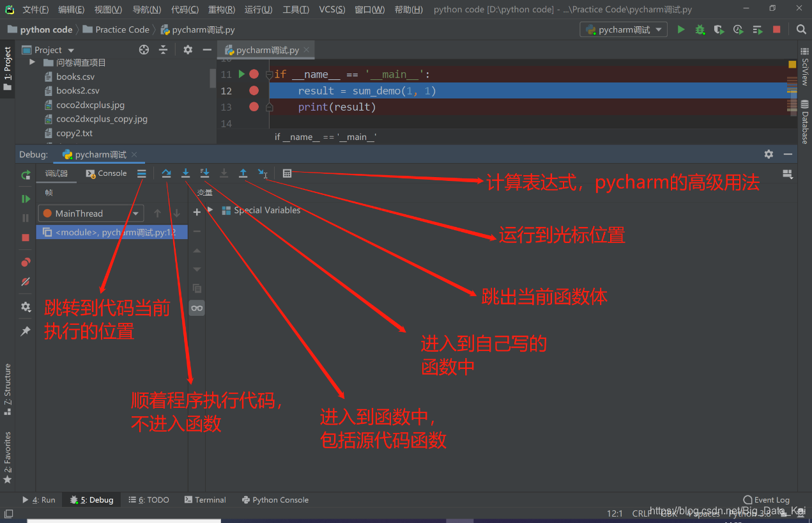Switch to Console tab in debugger
Image resolution: width=812 pixels, height=523 pixels.
(x=107, y=173)
